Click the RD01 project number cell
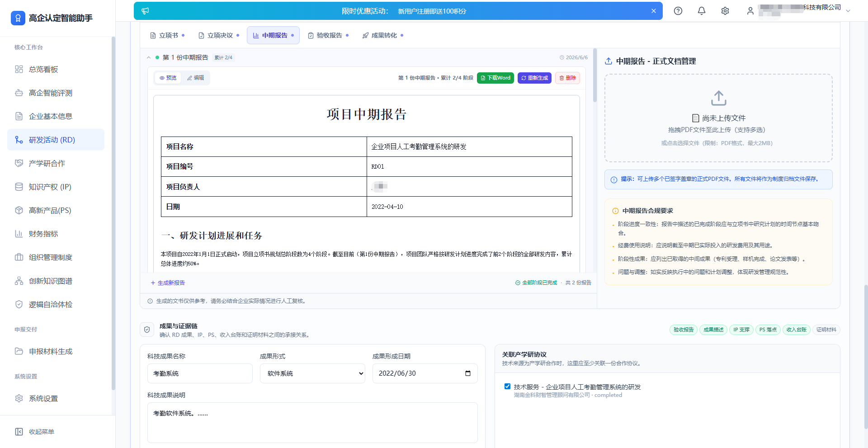 click(x=469, y=166)
